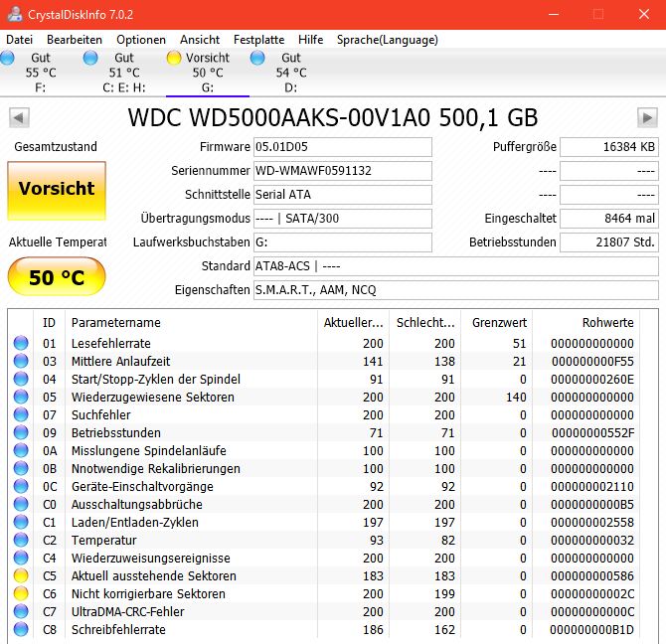Screen dimensions: 666x644
Task: Open the Hilfe menu
Action: click(310, 40)
